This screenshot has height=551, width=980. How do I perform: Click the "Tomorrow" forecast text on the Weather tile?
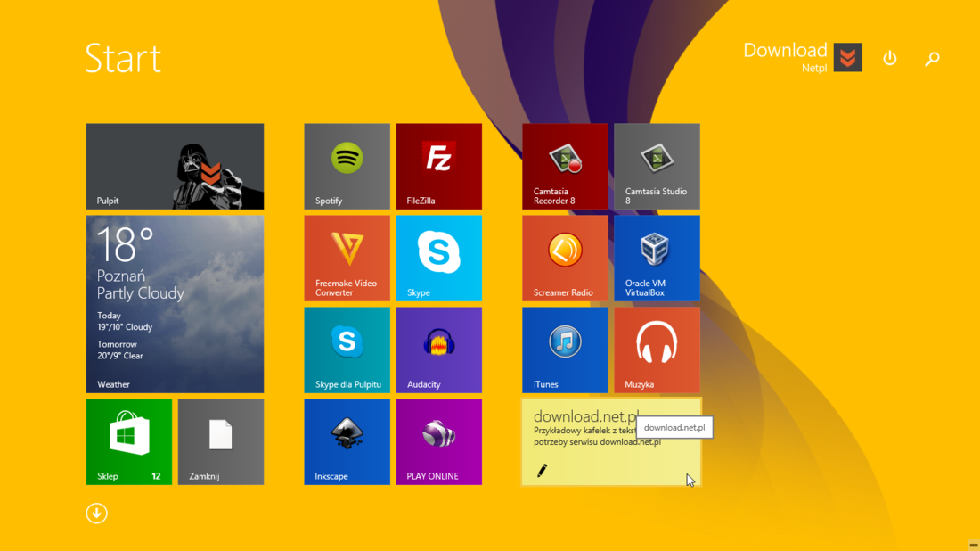[x=117, y=345]
